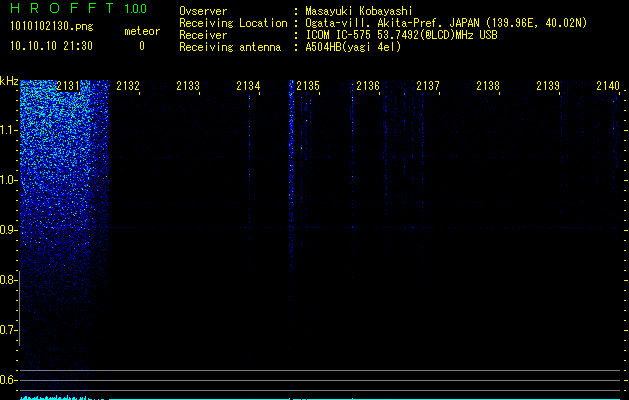The width and height of the screenshot is (629, 400).
Task: Click the 2139 time marker
Action: coord(548,86)
